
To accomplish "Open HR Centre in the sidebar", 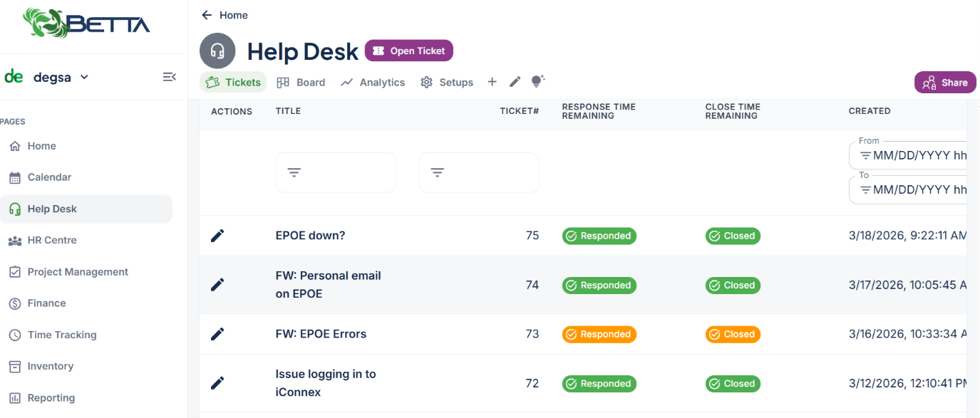I will pyautogui.click(x=86, y=240).
